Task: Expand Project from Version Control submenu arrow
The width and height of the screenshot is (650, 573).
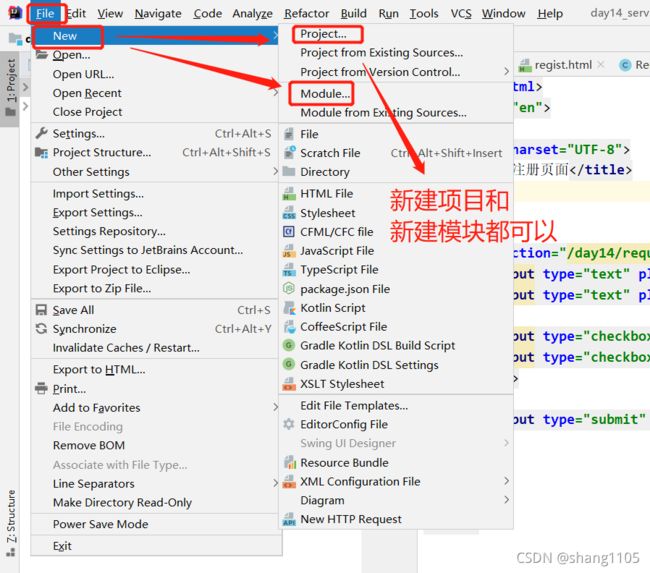Action: click(x=506, y=71)
